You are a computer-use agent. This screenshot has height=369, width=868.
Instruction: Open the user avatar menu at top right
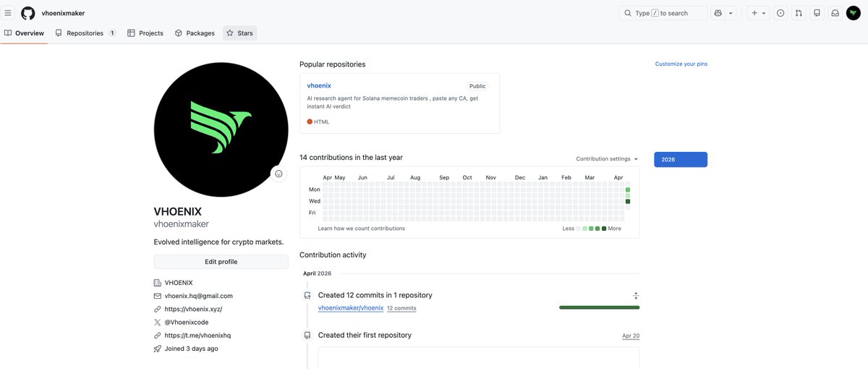[x=854, y=13]
